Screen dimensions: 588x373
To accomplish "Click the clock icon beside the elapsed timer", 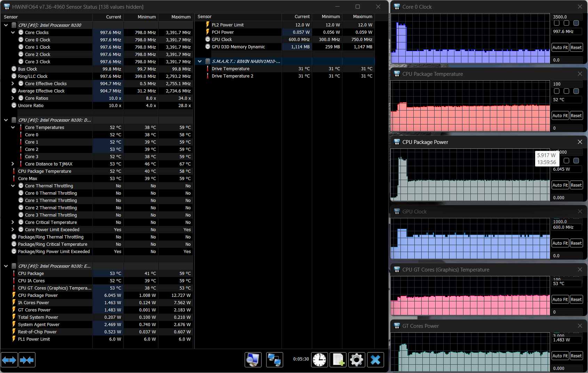I will pos(319,360).
